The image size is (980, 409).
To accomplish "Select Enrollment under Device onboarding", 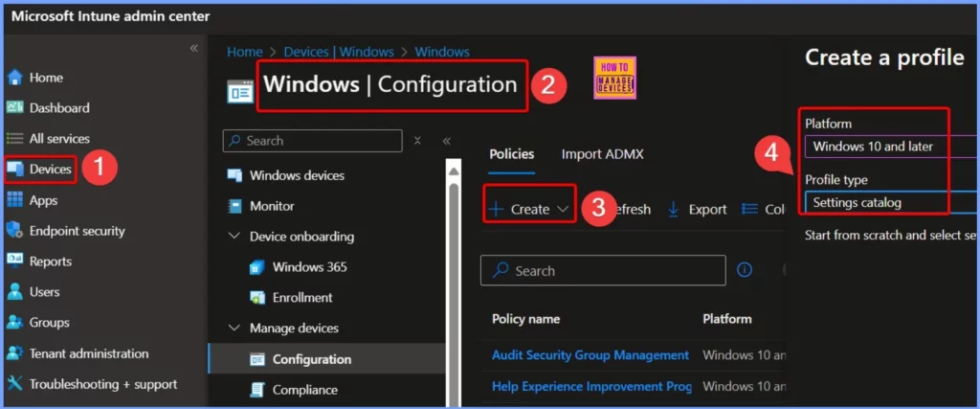I will (x=302, y=298).
